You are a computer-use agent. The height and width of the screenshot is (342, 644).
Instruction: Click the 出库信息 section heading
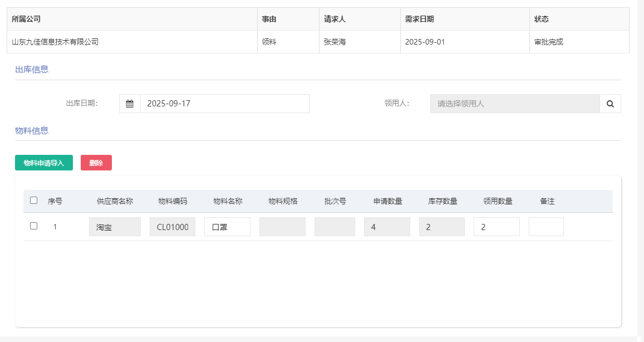pos(32,70)
